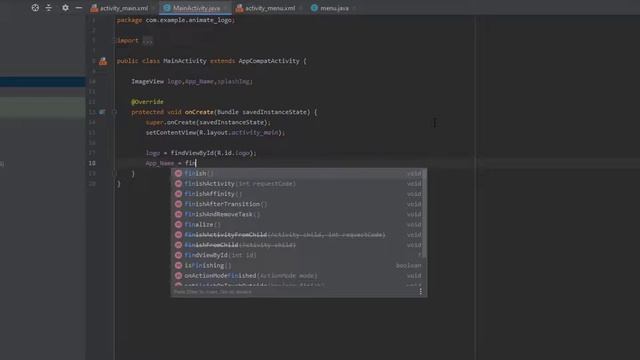Click setContentView line of code
This screenshot has height=360, width=640.
point(216,133)
